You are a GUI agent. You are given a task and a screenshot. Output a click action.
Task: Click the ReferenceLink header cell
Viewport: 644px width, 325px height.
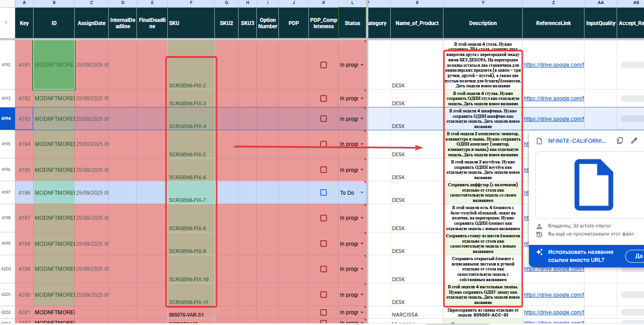554,23
